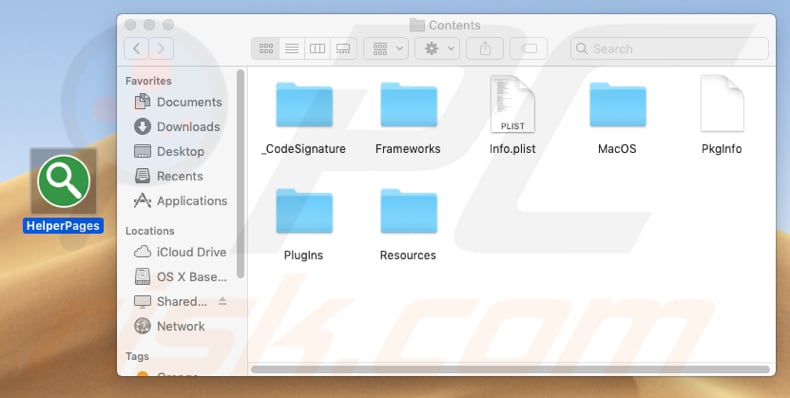Open Network in the sidebar
This screenshot has height=398, width=790.
[170, 326]
